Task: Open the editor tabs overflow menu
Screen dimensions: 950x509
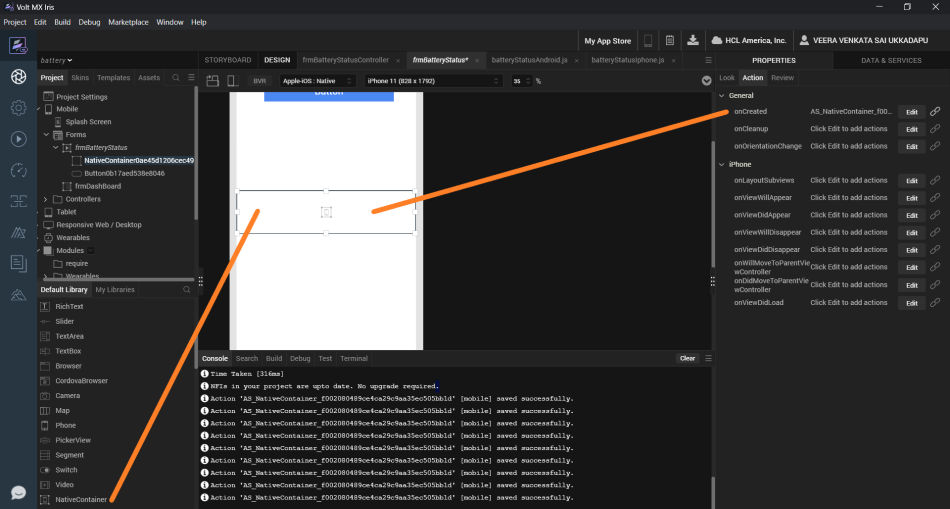Action: (708, 60)
